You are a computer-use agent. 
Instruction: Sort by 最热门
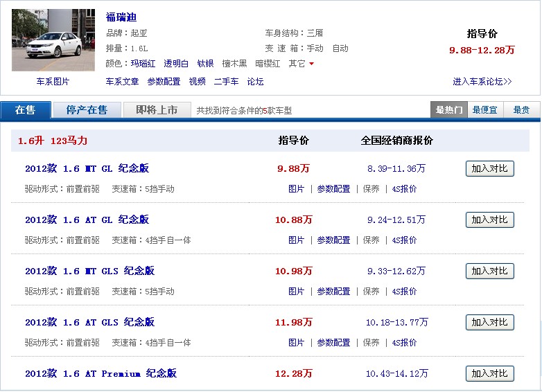click(x=448, y=110)
